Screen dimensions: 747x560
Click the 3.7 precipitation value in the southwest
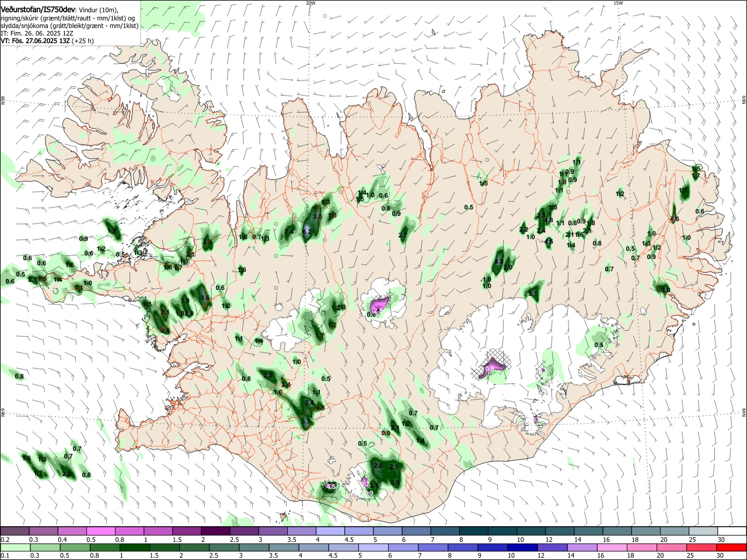306,421
